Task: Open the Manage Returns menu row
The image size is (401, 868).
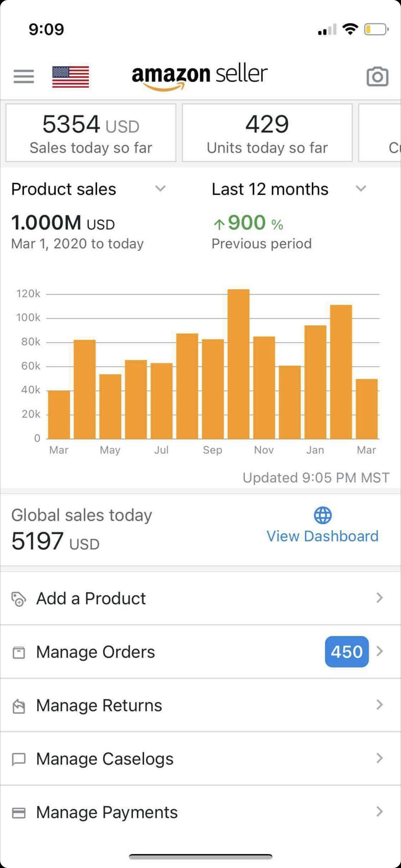Action: (x=169, y=705)
